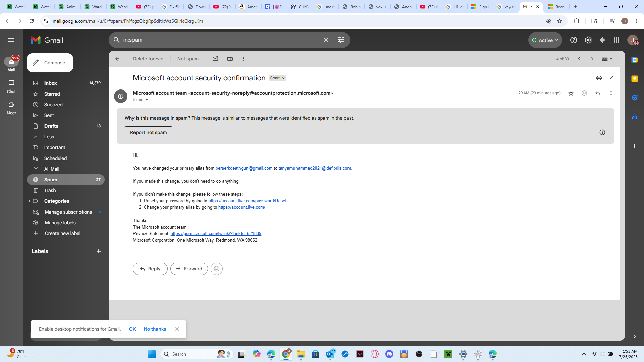This screenshot has height=362, width=644.
Task: Click the Forward button
Action: click(189, 269)
